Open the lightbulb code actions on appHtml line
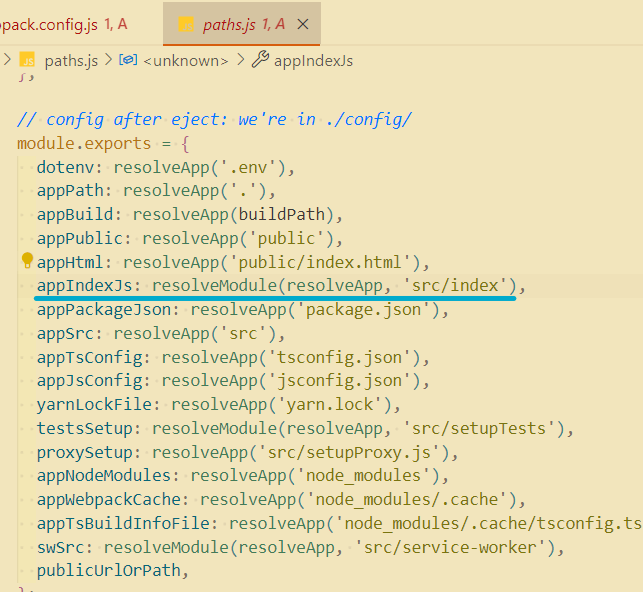 tap(27, 260)
